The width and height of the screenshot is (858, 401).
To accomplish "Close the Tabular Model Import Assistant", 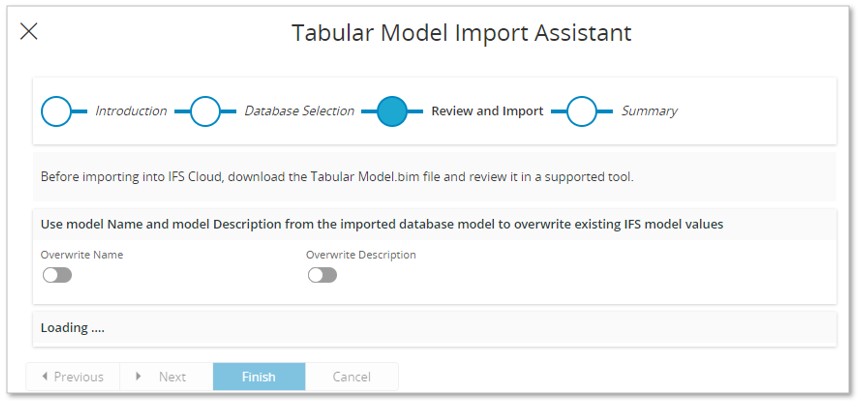I will (29, 31).
